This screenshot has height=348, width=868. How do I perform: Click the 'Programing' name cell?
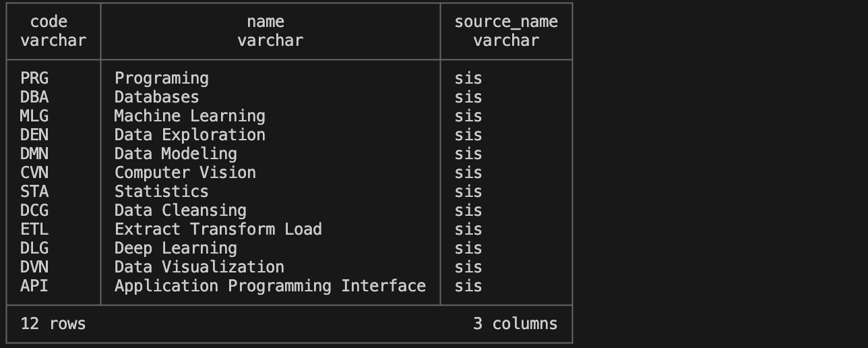[x=162, y=78]
